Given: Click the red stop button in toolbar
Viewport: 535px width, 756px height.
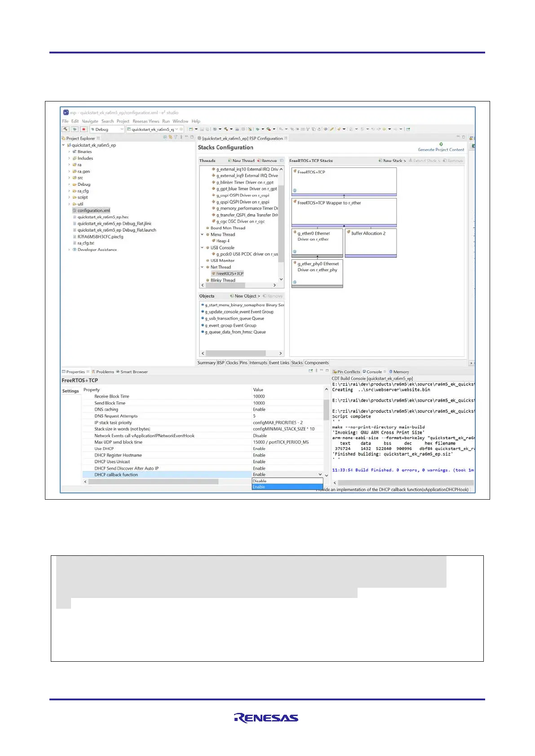Looking at the screenshot, I should click(84, 129).
